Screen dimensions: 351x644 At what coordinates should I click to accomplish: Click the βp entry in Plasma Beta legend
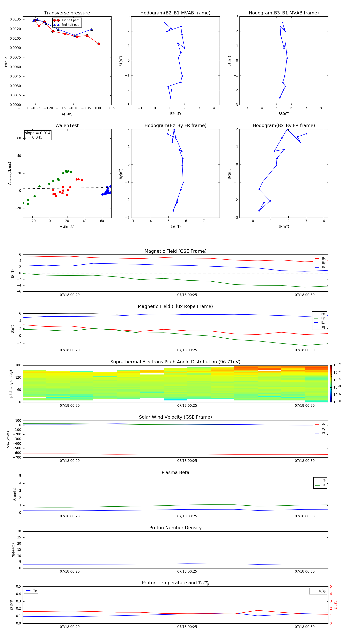click(x=320, y=480)
